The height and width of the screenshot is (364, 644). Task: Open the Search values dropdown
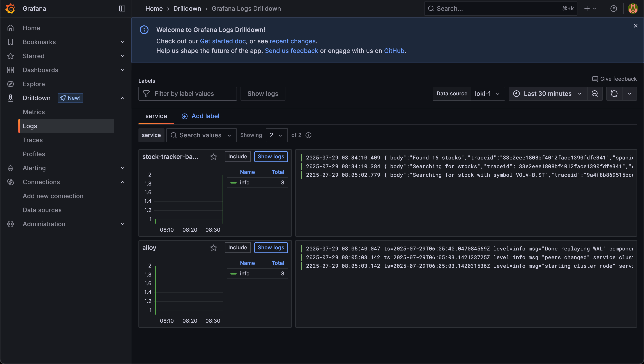[x=201, y=135]
